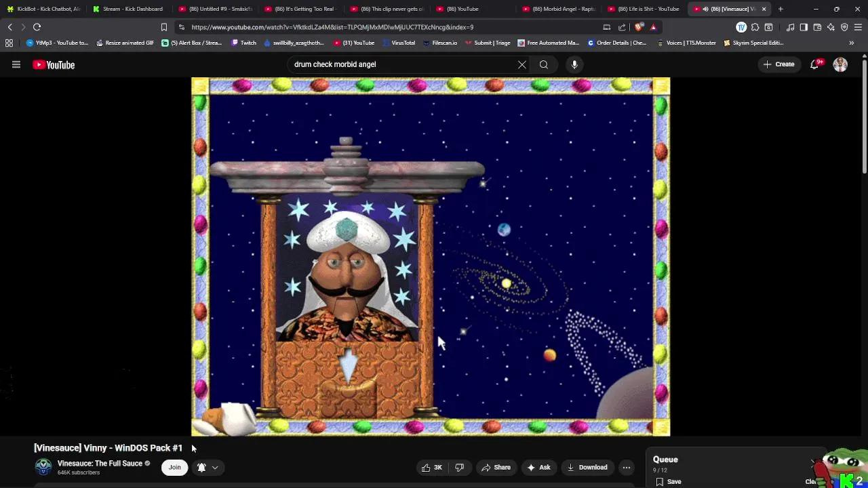
Task: Open Brave Wallet icon
Action: tap(817, 27)
